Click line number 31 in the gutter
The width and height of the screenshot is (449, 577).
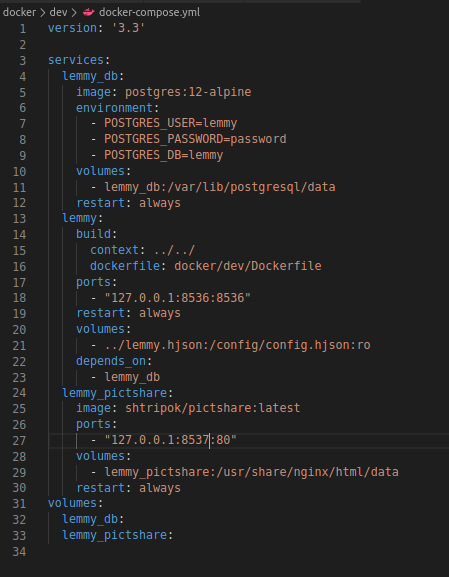click(19, 503)
